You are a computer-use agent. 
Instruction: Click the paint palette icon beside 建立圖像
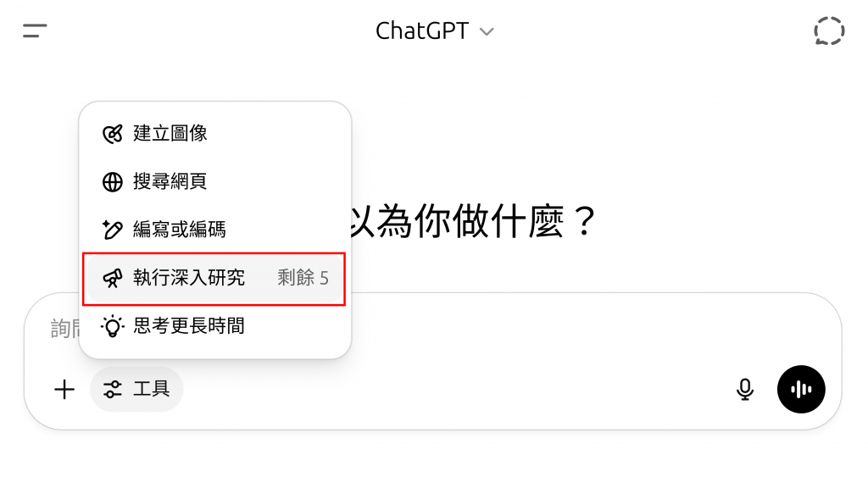(113, 134)
